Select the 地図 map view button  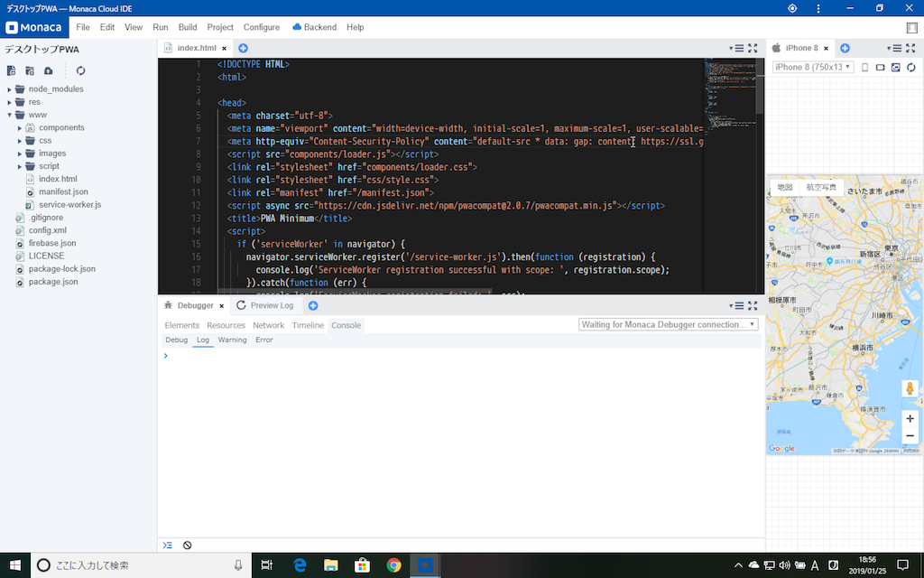click(785, 187)
